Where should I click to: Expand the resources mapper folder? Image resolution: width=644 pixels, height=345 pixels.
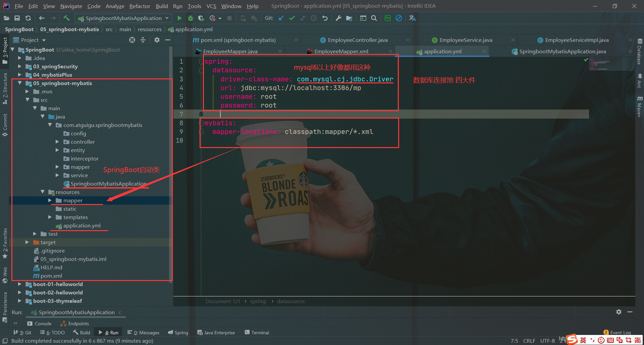pos(50,200)
